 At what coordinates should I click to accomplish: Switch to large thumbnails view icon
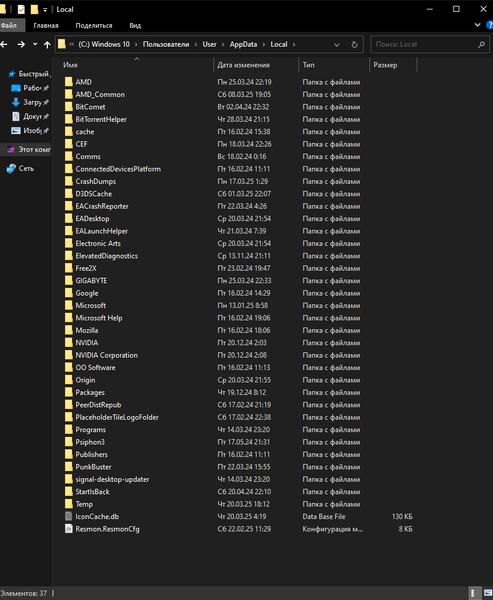487,593
